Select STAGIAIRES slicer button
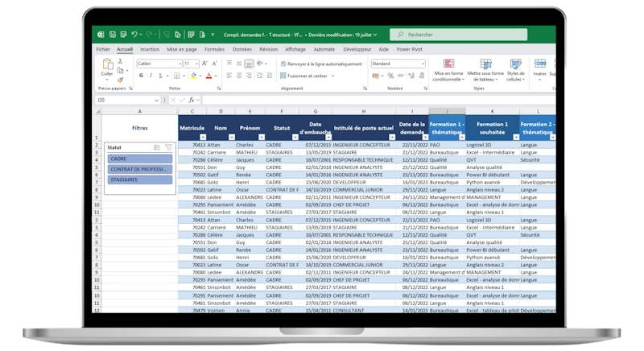 pos(140,180)
